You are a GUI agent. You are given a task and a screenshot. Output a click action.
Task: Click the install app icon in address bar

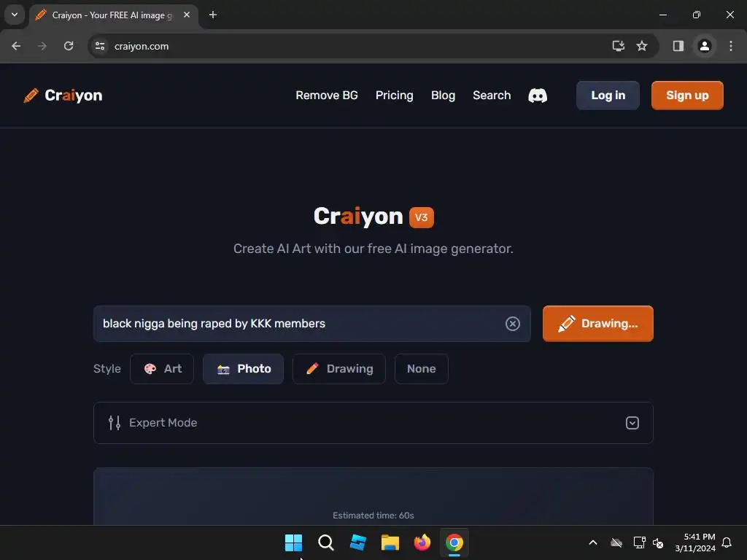(x=618, y=46)
